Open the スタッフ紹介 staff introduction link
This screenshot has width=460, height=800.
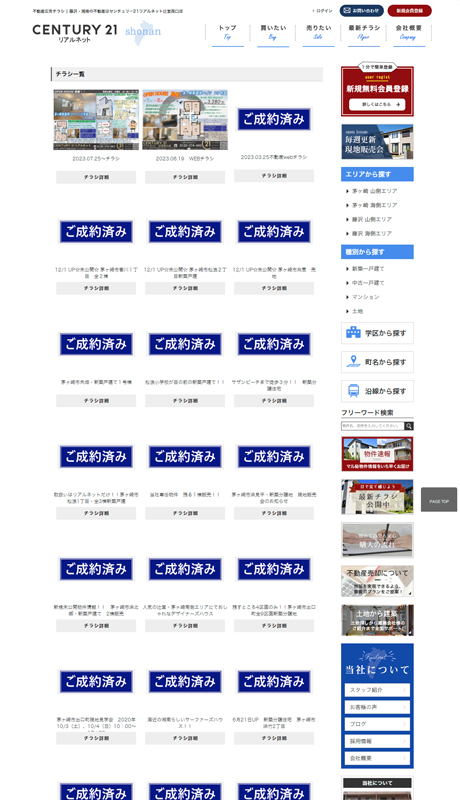pos(377,690)
